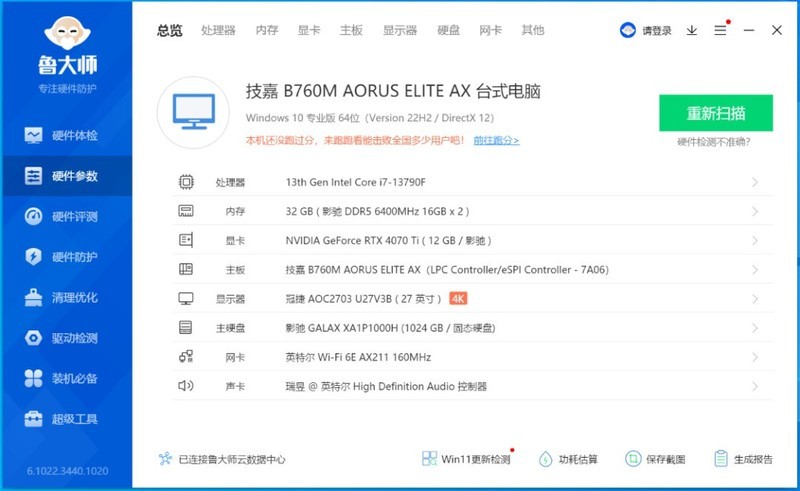Screen dimensions: 800x491
Task: Click the 硬件防护 shield icon
Action: pyautogui.click(x=33, y=257)
